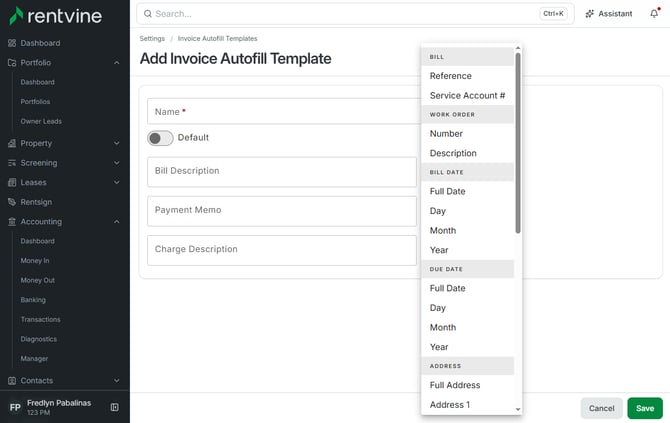The width and height of the screenshot is (670, 423).
Task: Click the dropdown list scrollbar thumb
Action: coord(518,143)
